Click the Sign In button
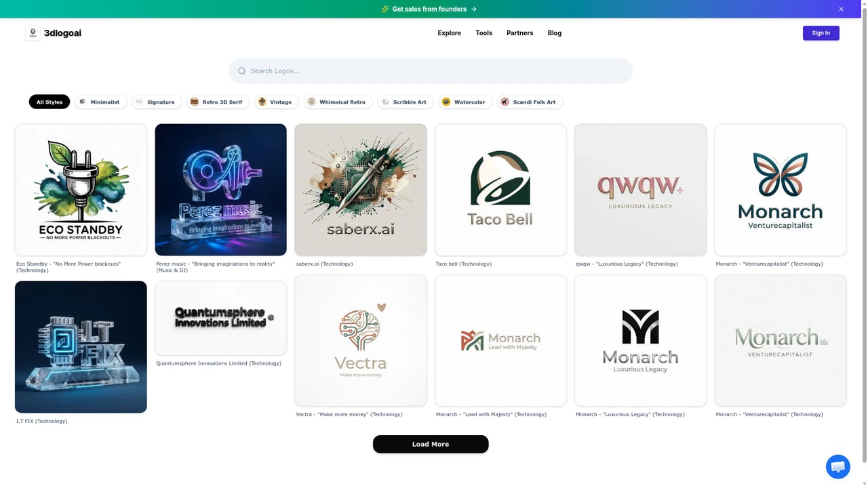This screenshot has width=868, height=488. (x=821, y=33)
